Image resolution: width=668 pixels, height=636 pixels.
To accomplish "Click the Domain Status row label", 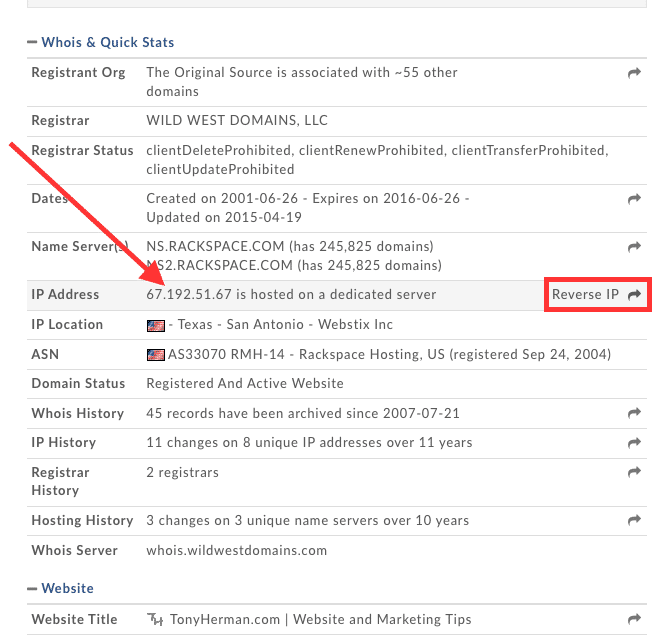I will pyautogui.click(x=78, y=383).
